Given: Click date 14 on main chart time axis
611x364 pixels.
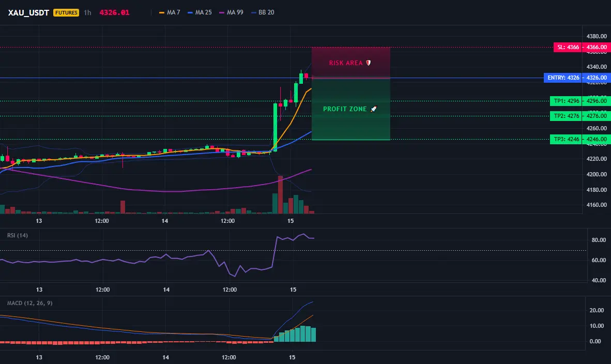Looking at the screenshot, I should pos(165,221).
